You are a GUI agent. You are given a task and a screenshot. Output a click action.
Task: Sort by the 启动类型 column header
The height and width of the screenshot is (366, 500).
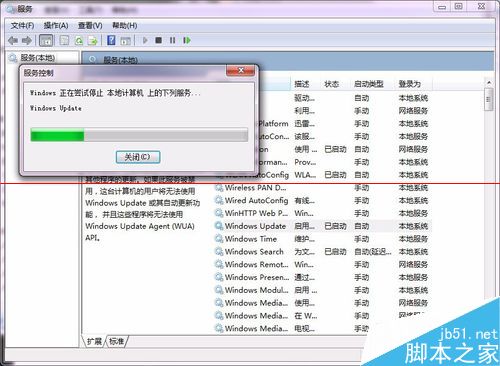click(369, 84)
